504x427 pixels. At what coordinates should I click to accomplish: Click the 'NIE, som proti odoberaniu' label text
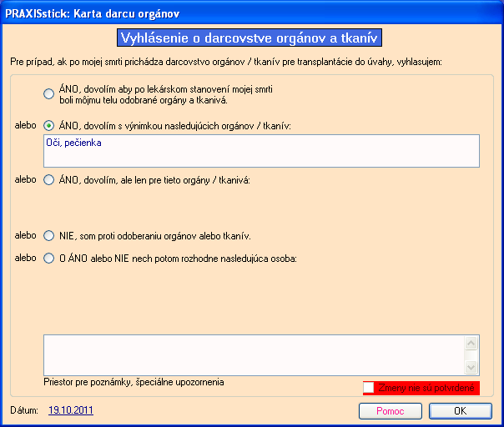[154, 236]
